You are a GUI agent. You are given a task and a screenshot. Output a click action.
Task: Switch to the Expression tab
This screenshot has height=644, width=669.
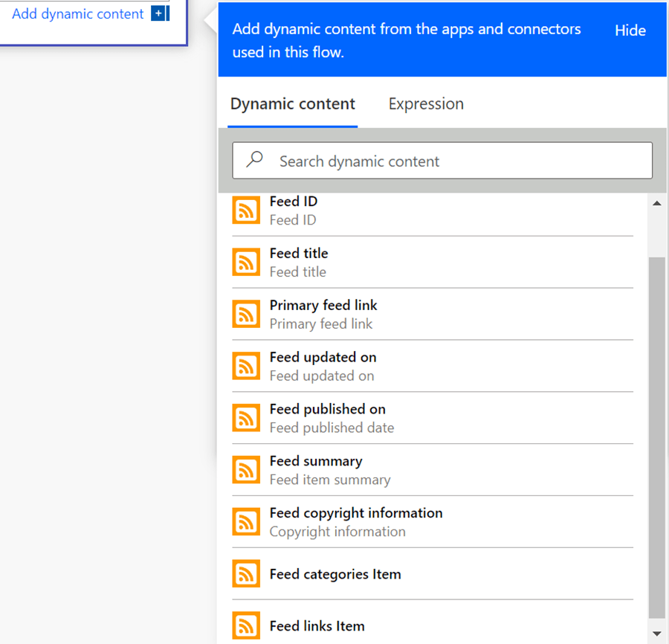tap(426, 104)
